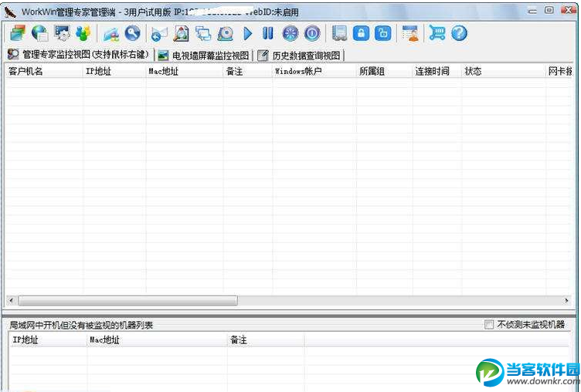Click the blue locked padlock icon
Screen dimensions: 581x392
coord(362,33)
